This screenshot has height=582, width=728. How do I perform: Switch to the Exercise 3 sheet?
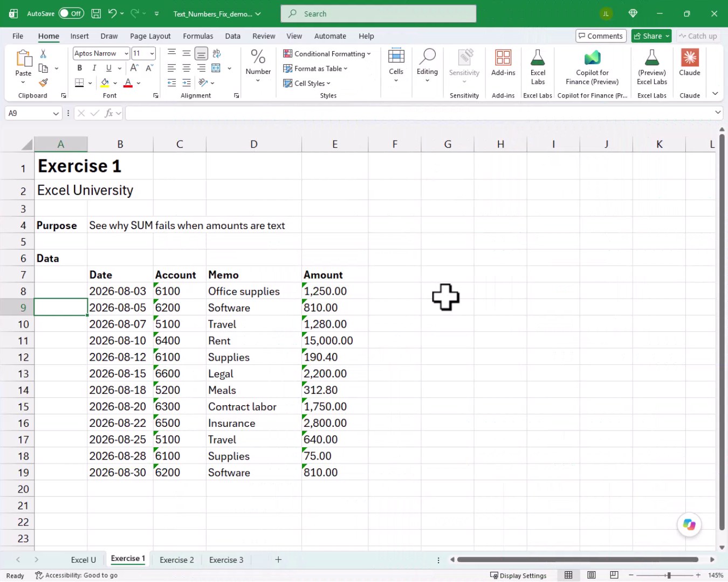(x=226, y=560)
